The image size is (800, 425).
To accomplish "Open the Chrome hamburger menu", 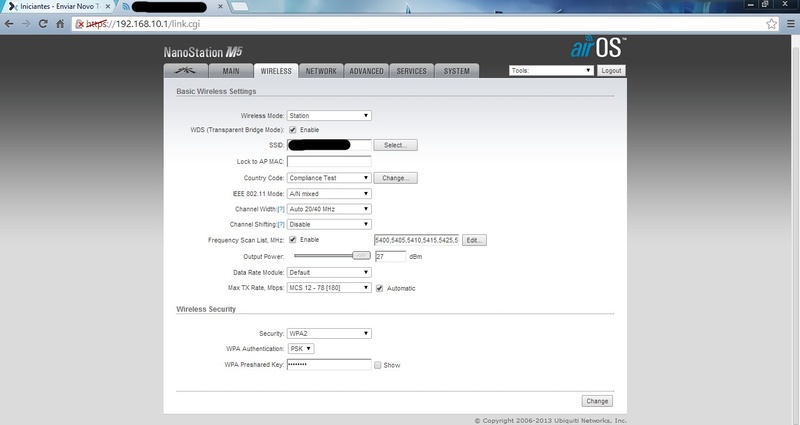I will coord(790,24).
